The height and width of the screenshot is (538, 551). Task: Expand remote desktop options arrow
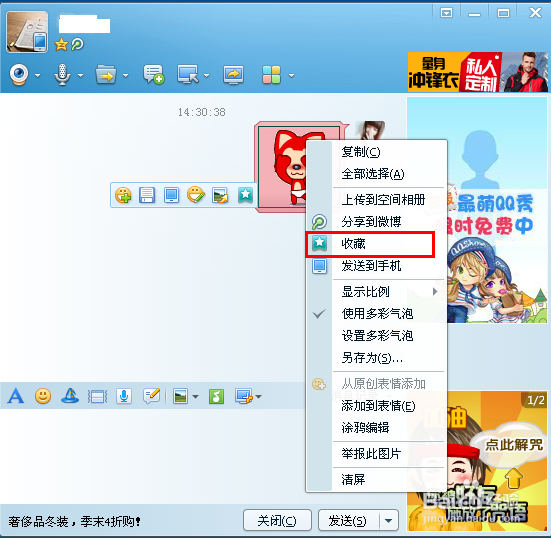pos(207,75)
